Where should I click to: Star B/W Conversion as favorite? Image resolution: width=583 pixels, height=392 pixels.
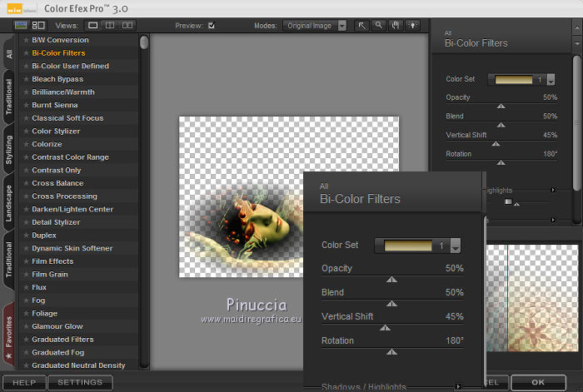point(26,40)
